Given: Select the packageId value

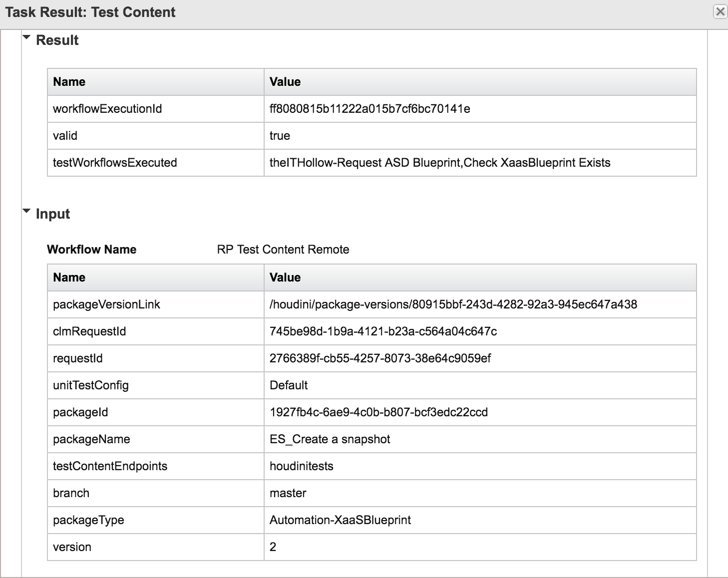Looking at the screenshot, I should point(378,412).
